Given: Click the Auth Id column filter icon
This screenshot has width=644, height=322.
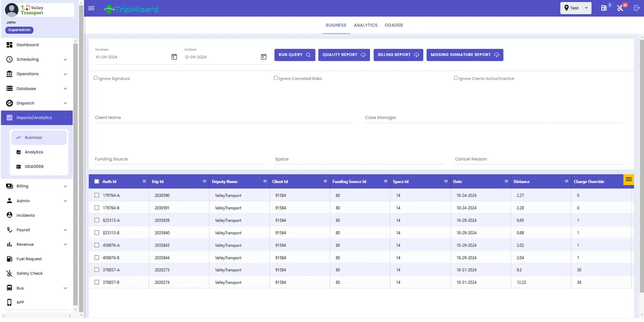Looking at the screenshot, I should point(144,182).
